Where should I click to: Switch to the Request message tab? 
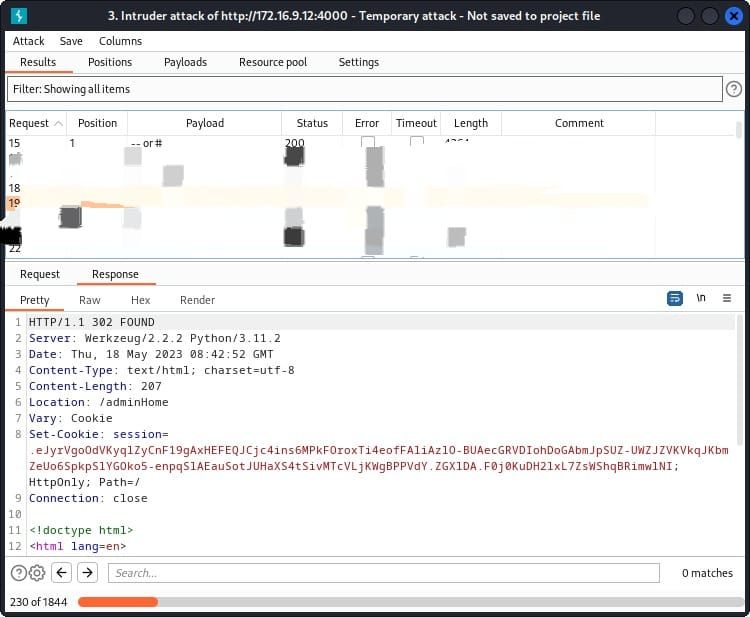pos(40,275)
